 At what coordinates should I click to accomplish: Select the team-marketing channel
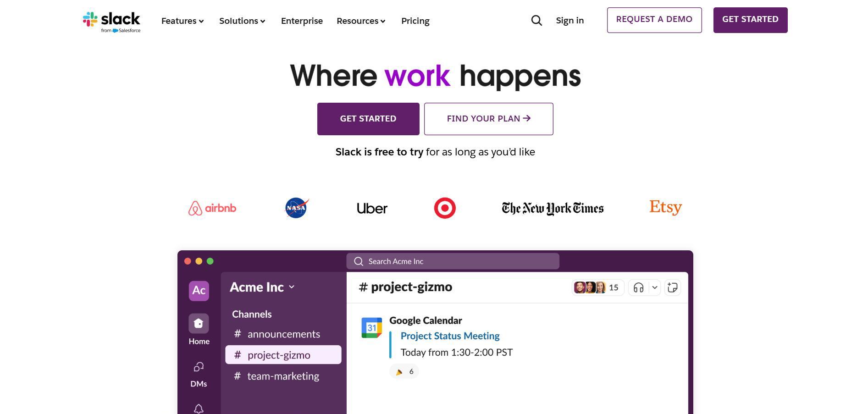point(283,376)
